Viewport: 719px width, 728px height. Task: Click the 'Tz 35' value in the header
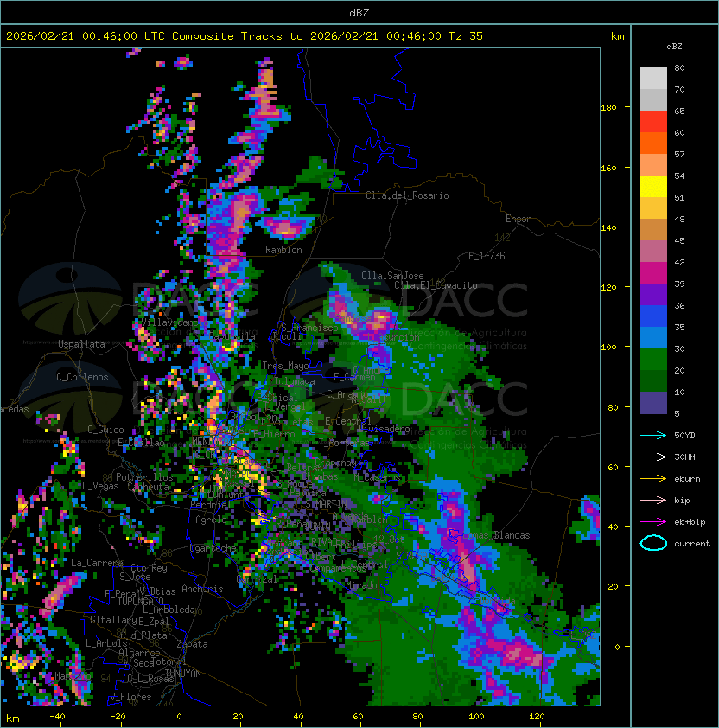click(466, 36)
